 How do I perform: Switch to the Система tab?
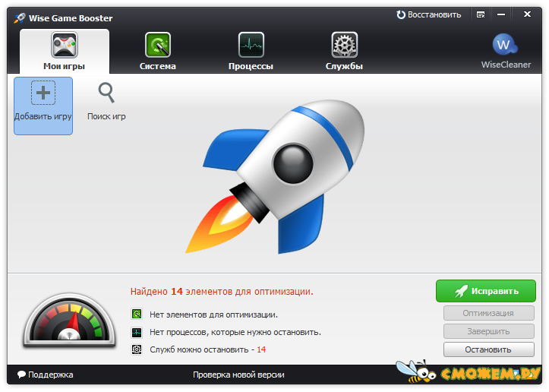pos(157,52)
